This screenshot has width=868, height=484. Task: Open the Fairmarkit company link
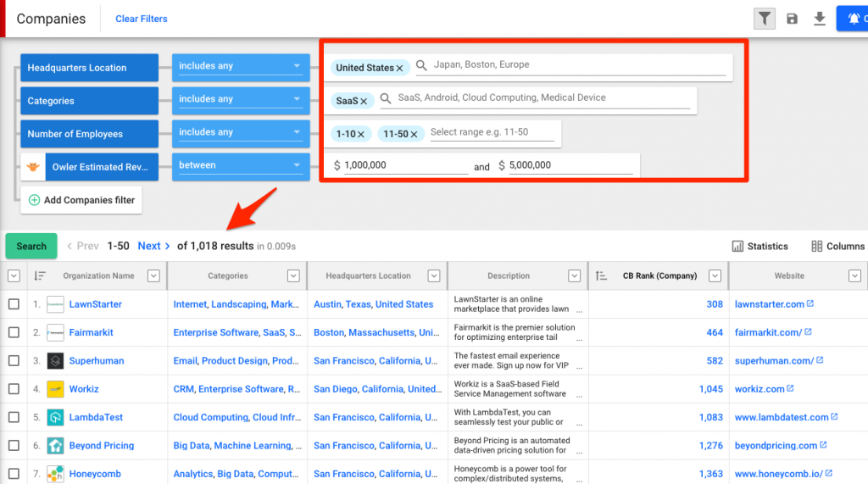(91, 332)
